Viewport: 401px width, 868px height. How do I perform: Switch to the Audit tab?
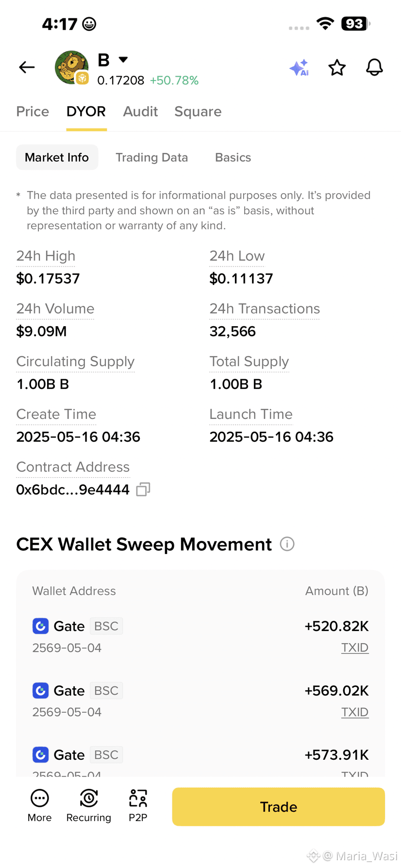click(140, 112)
